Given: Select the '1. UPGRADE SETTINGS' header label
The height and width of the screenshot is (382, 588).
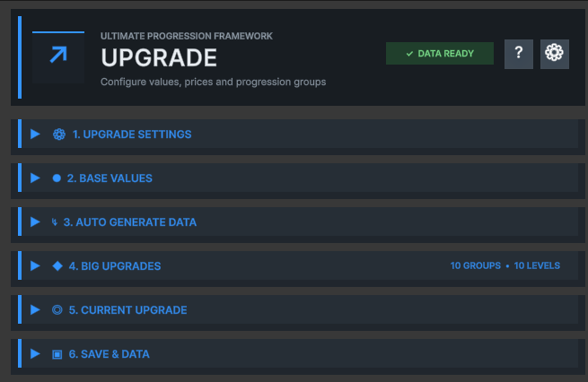Looking at the screenshot, I should [132, 135].
